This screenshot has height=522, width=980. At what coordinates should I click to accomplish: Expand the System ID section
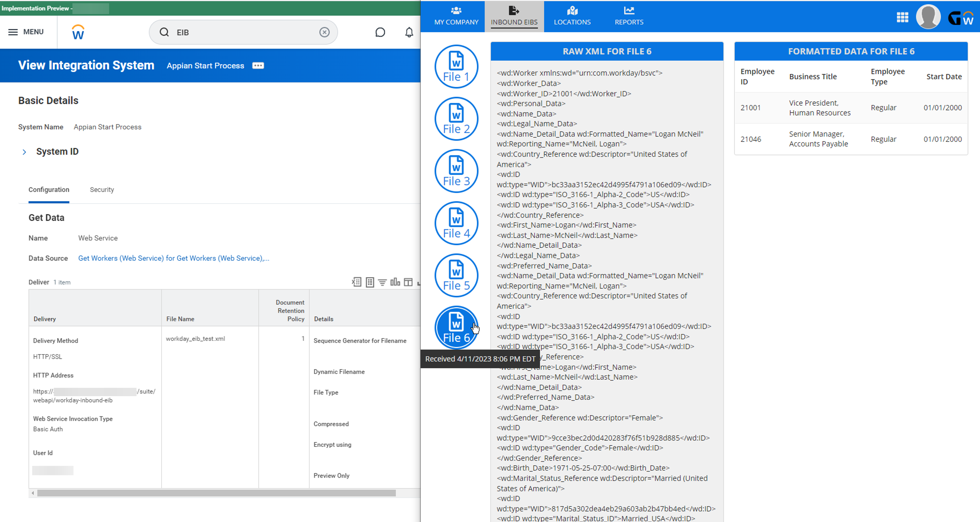coord(24,152)
